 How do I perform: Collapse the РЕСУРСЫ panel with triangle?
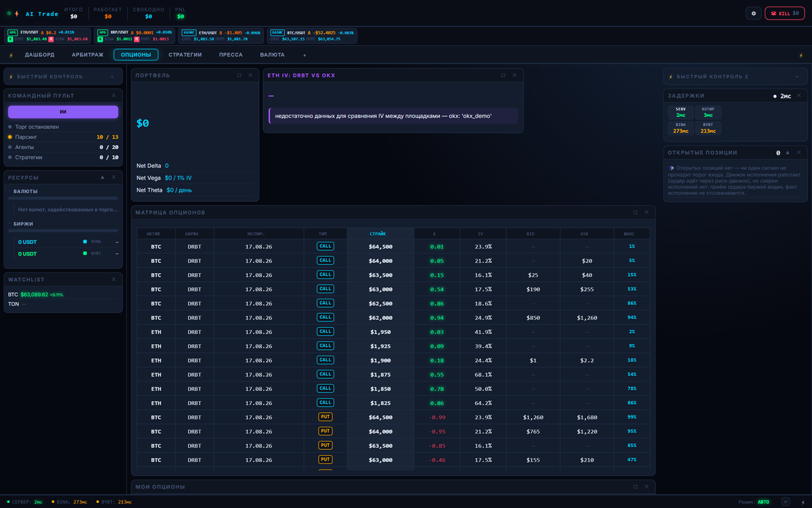pyautogui.click(x=102, y=177)
